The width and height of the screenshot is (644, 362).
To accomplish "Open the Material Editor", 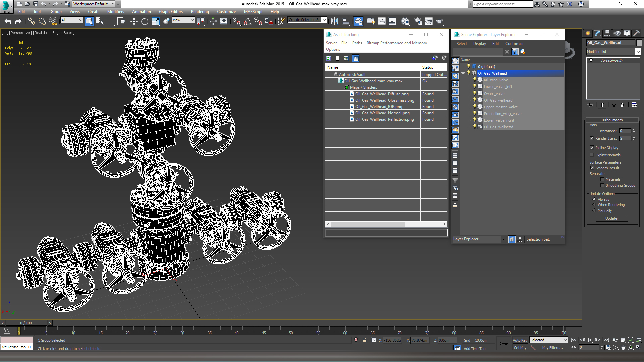I will (x=405, y=21).
